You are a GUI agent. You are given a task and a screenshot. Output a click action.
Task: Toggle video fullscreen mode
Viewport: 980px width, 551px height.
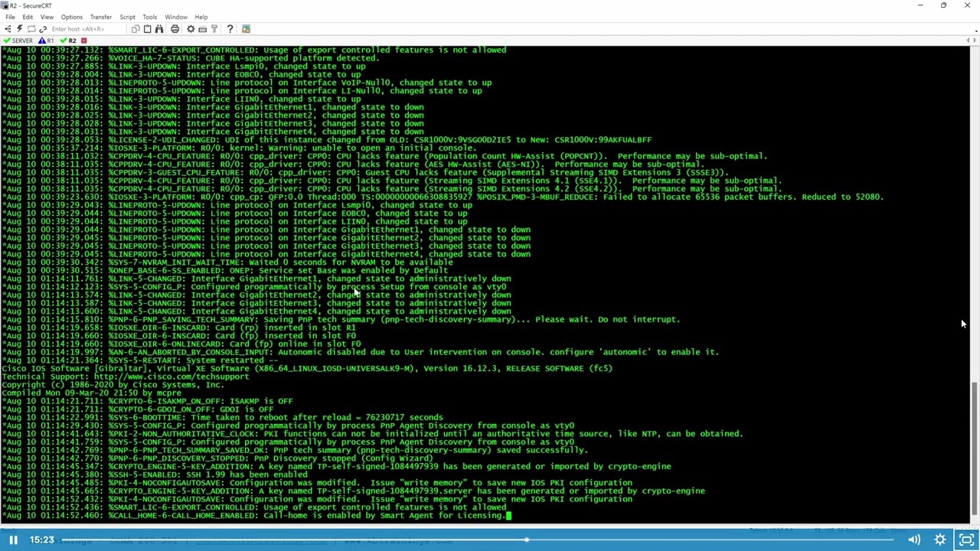(966, 540)
